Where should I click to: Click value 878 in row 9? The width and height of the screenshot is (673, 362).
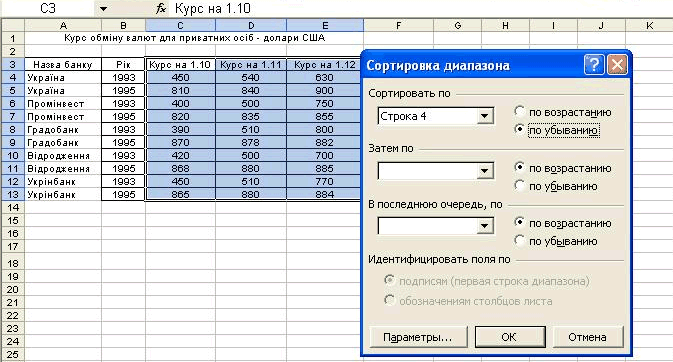point(251,143)
